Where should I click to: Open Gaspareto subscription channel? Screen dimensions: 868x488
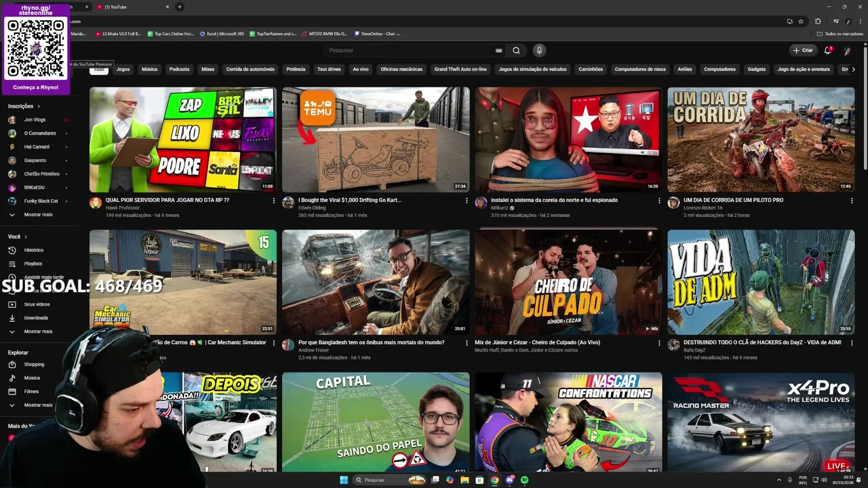pyautogui.click(x=35, y=161)
